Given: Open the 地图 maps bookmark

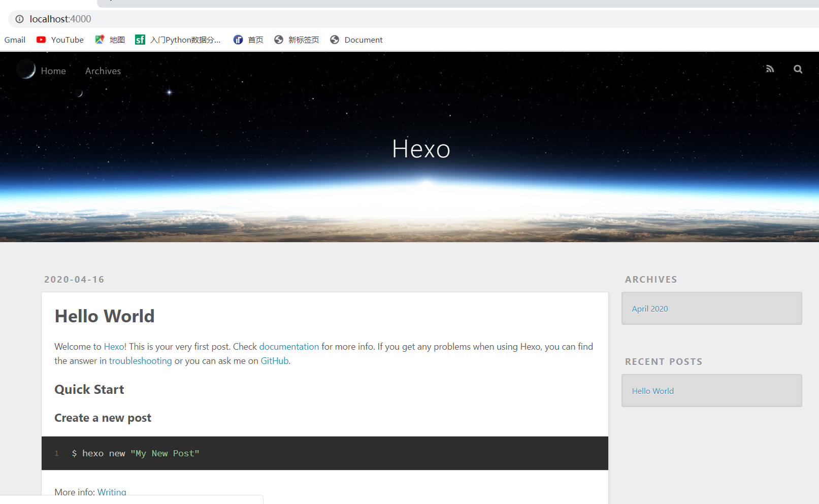Looking at the screenshot, I should tap(110, 40).
